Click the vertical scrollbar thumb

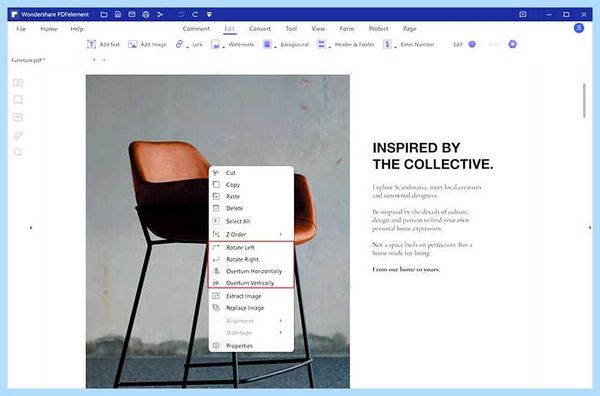coord(584,101)
